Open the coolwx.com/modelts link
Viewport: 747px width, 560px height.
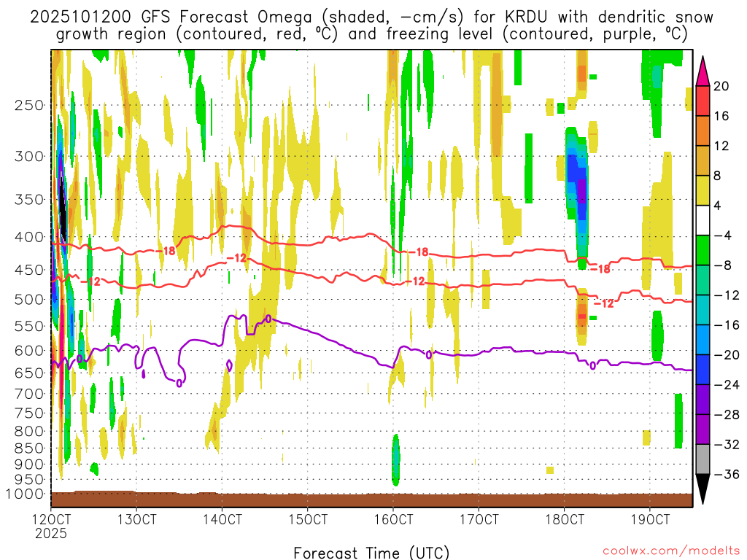671,551
